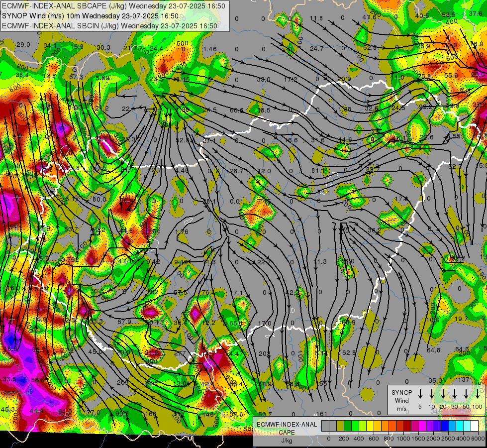Click the map value 16.8

77,47
